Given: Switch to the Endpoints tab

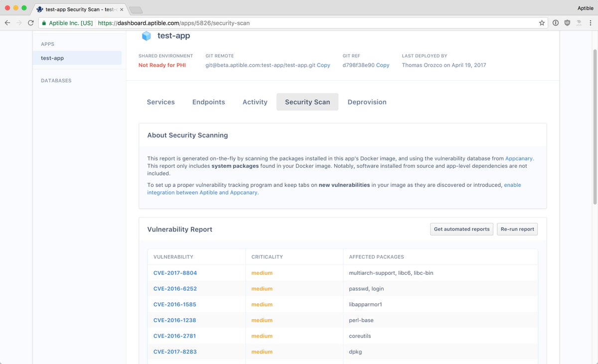Looking at the screenshot, I should pos(209,102).
